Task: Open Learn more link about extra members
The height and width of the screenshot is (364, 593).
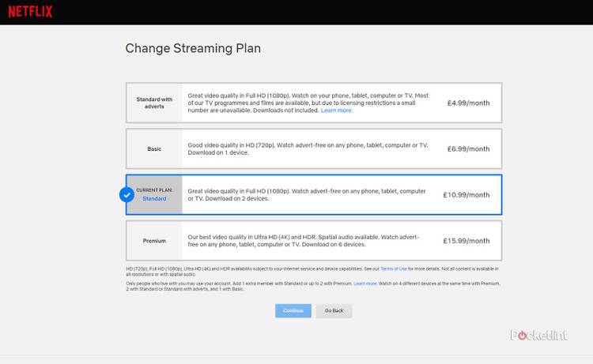Action: tap(364, 283)
